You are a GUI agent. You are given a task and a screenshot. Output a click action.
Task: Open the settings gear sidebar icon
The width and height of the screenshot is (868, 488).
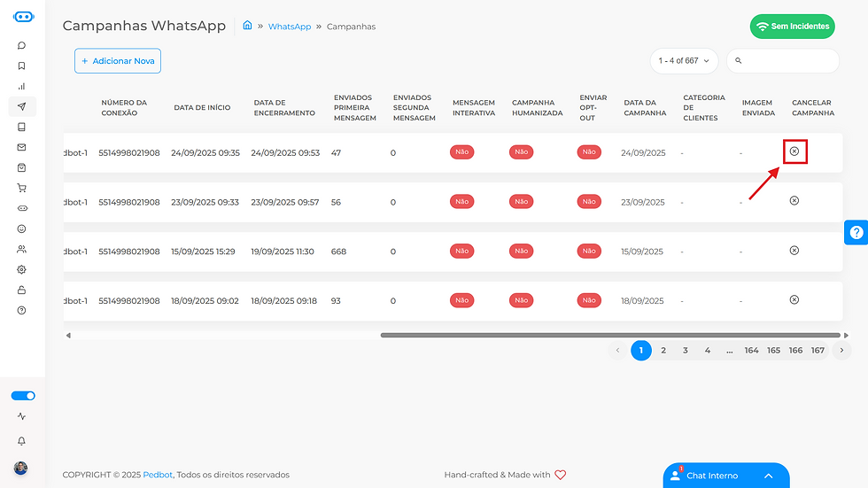(21, 269)
